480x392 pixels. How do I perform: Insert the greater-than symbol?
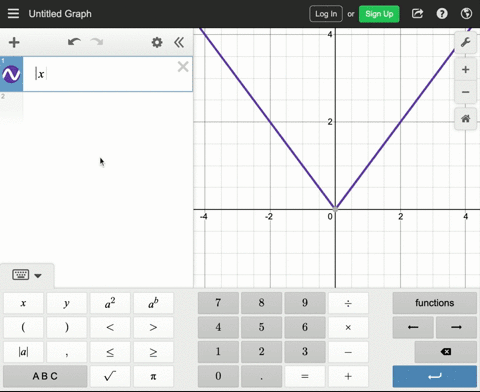(153, 327)
